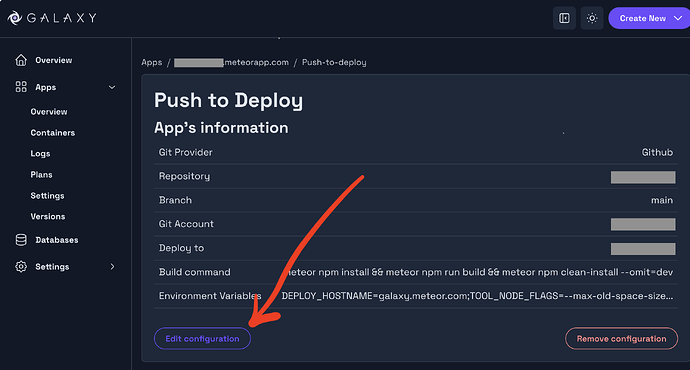Collapse the Apps section chevron
Viewport: 690px width, 370px height.
coord(112,87)
